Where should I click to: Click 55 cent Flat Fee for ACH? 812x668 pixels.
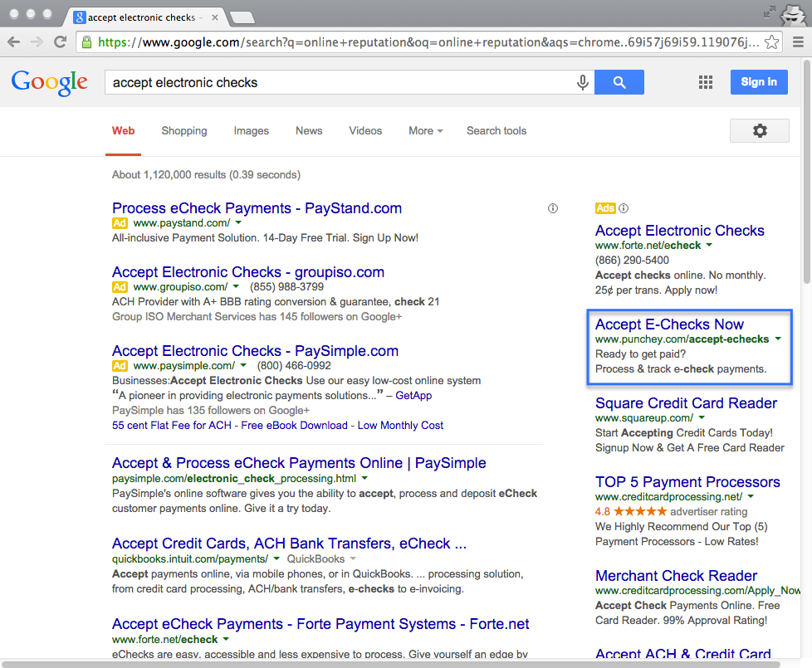[x=171, y=426]
